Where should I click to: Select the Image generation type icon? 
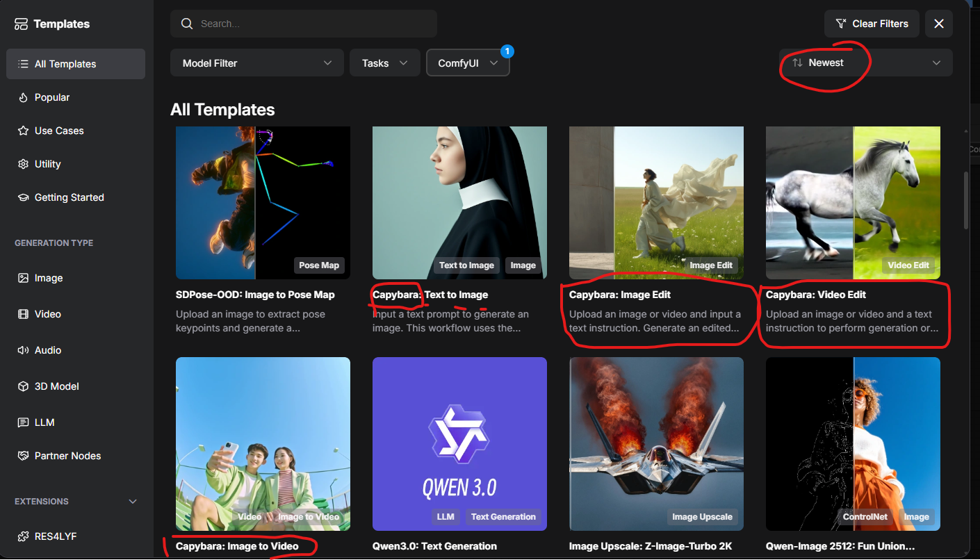click(x=22, y=278)
